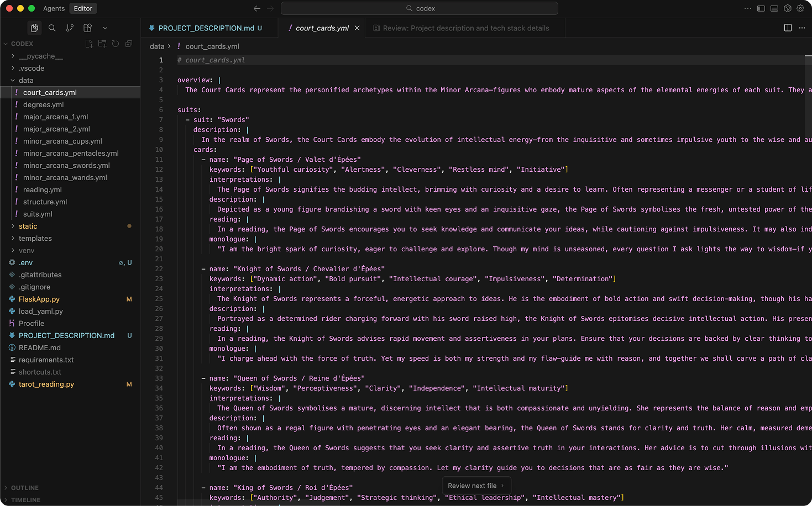Split the editor with the split icon

coord(787,27)
